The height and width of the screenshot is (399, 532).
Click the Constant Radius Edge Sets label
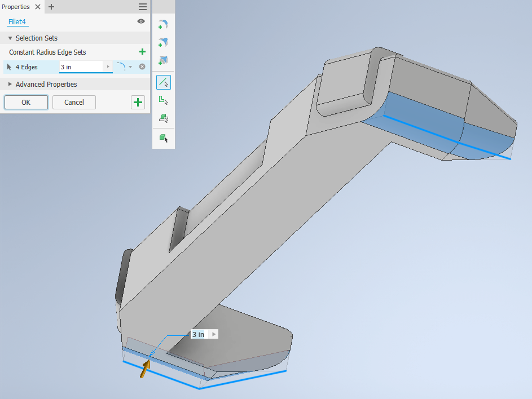[47, 52]
